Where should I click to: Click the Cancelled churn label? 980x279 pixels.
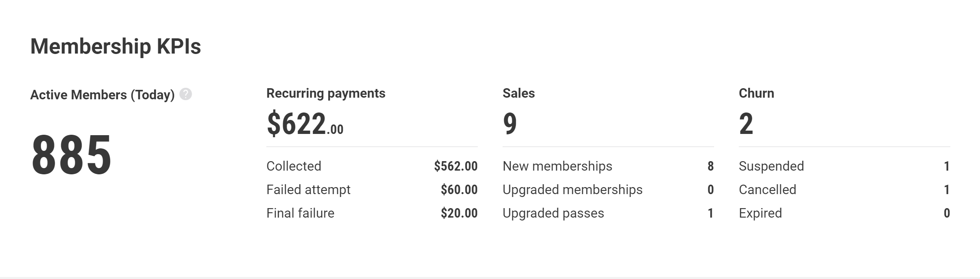(767, 190)
